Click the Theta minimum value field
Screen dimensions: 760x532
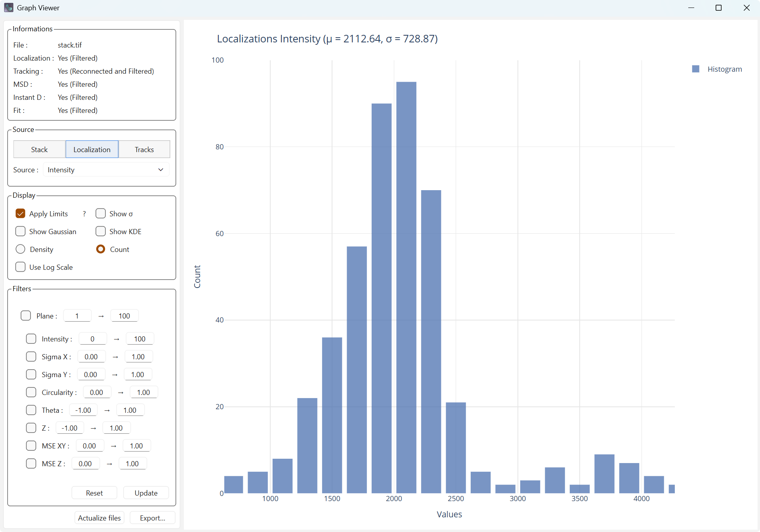tap(83, 410)
